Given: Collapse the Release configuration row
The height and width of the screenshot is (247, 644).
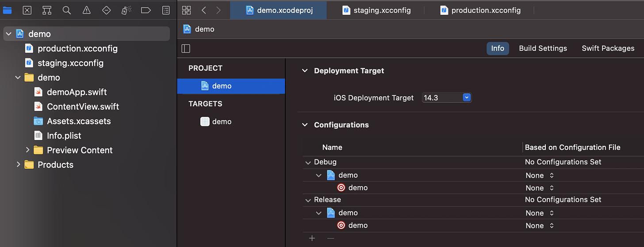Looking at the screenshot, I should (x=308, y=200).
